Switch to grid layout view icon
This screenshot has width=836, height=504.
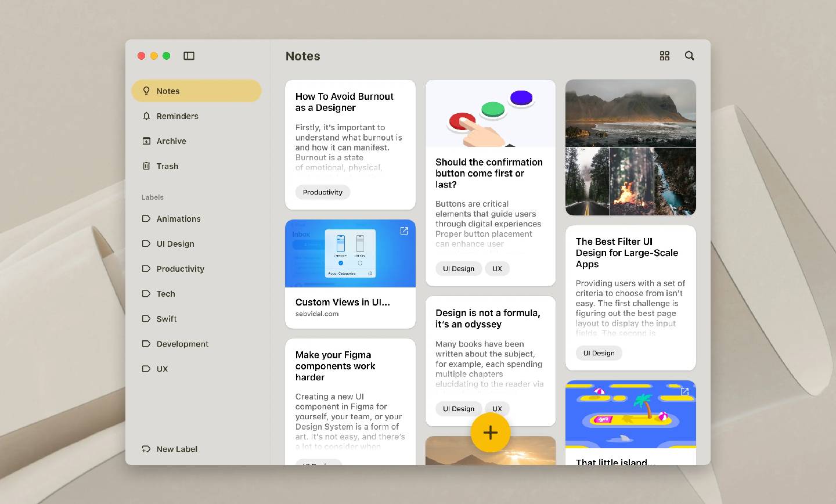(x=665, y=56)
